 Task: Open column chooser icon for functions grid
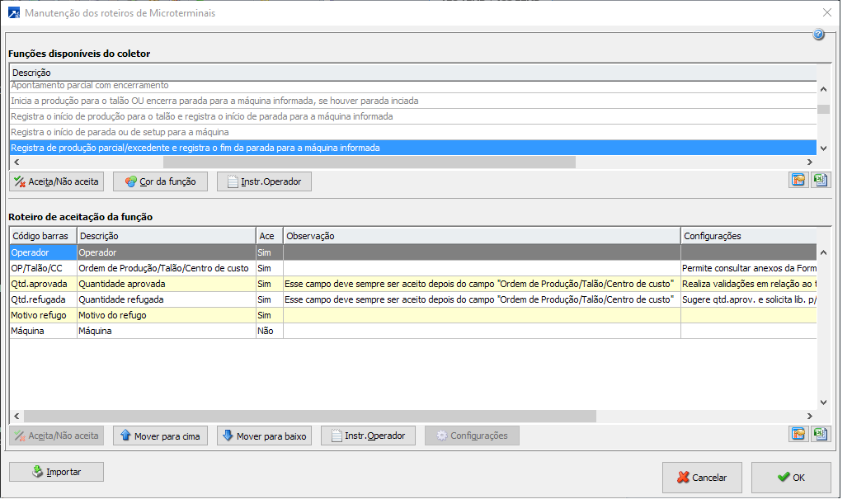point(798,181)
